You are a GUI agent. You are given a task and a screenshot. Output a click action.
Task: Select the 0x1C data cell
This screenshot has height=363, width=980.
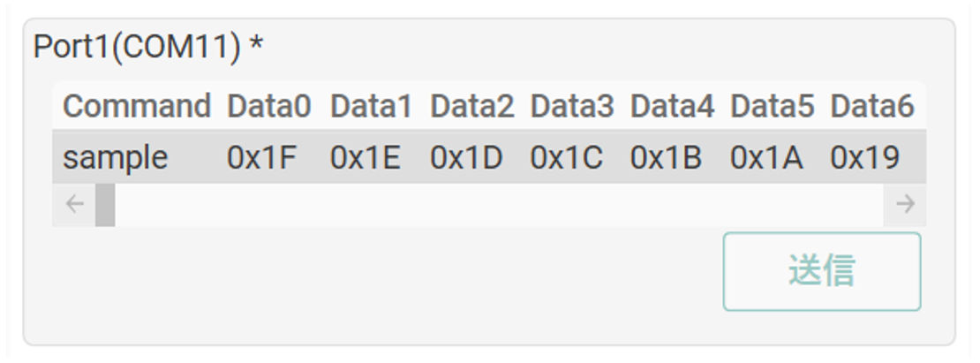(x=566, y=157)
